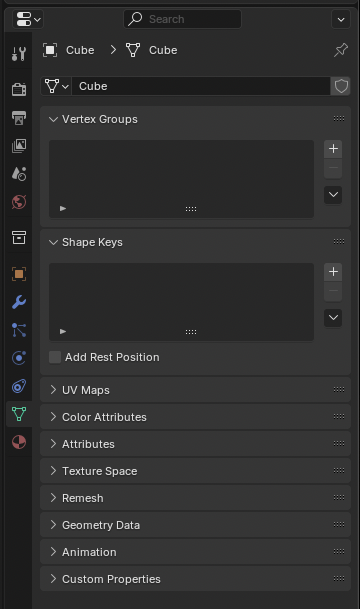Open the Render properties tab
Viewport: 360px width, 609px height.
(x=19, y=89)
